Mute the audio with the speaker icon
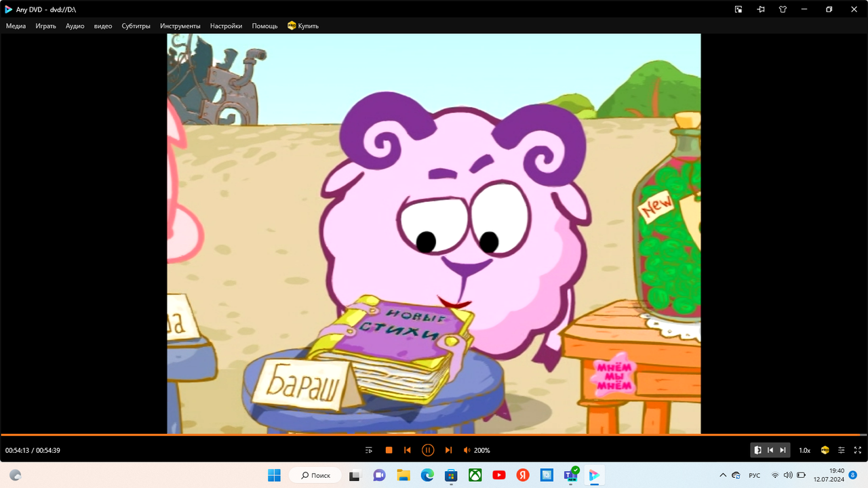The height and width of the screenshot is (488, 868). (x=467, y=450)
